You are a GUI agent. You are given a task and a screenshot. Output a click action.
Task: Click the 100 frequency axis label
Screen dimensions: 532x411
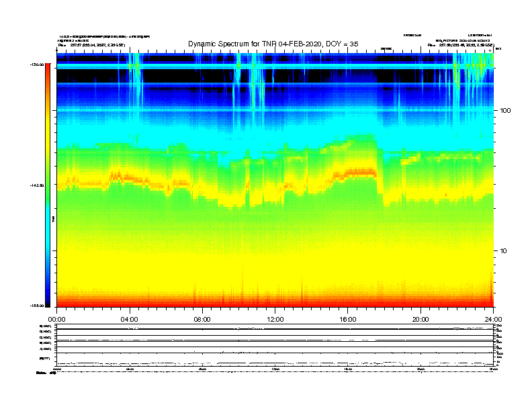(x=505, y=111)
